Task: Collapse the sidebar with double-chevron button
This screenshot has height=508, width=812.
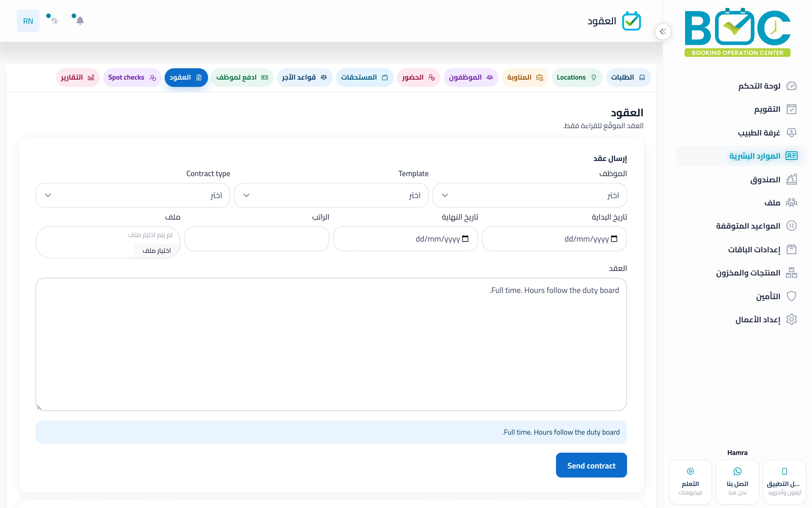Action: tap(663, 32)
